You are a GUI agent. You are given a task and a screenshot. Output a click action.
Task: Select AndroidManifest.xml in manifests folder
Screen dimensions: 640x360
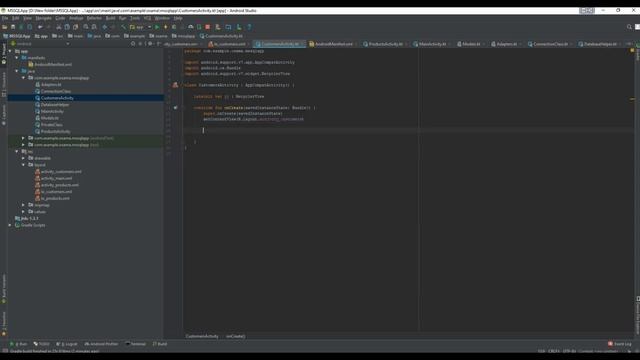coord(53,64)
